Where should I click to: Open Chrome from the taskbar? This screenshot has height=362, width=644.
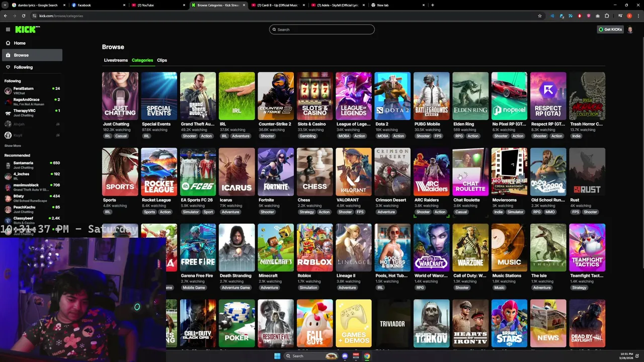[367, 356]
